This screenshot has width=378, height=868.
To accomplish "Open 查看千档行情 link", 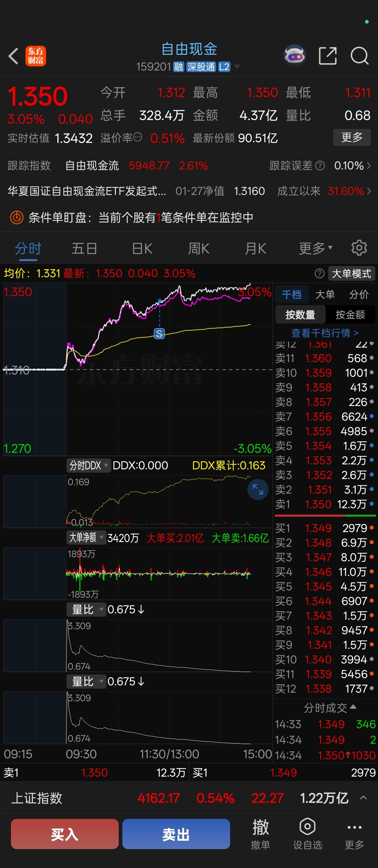I will [x=325, y=333].
